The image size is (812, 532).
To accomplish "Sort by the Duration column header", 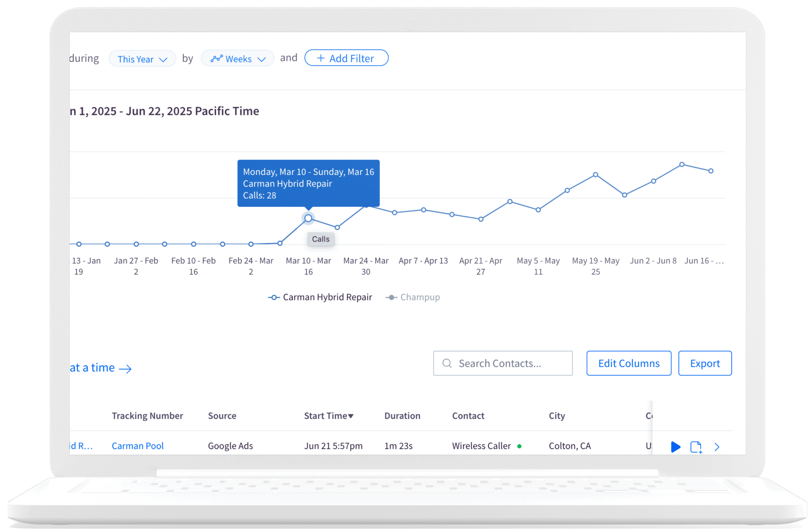I will coord(402,416).
